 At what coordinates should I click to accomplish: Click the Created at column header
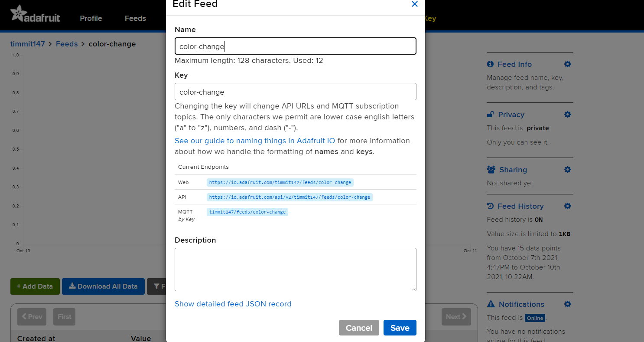[36, 339]
